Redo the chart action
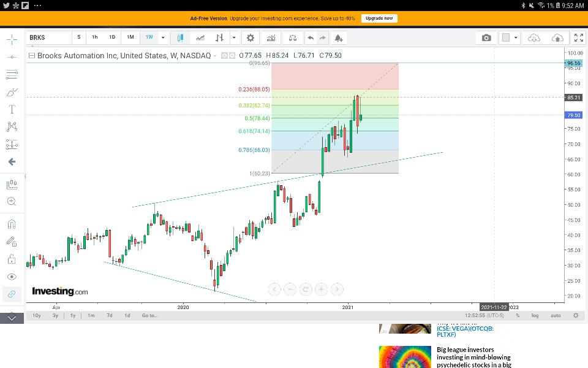The height and width of the screenshot is (368, 588). [x=323, y=37]
